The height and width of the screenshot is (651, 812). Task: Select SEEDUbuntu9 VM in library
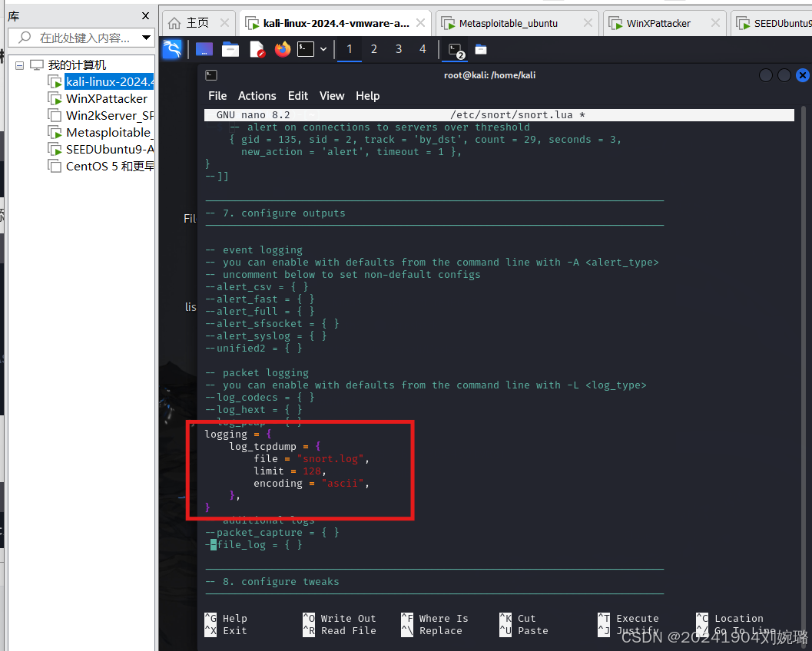tap(109, 149)
